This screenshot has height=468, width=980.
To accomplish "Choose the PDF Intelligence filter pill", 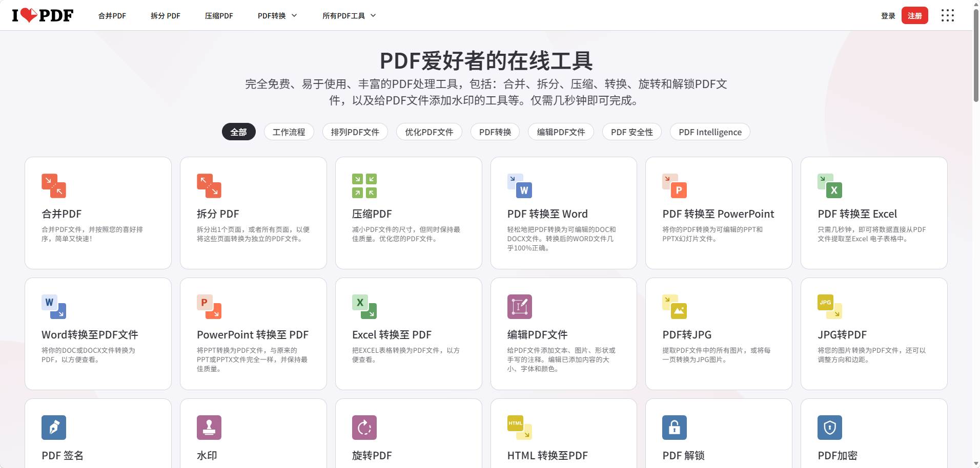I will (x=710, y=132).
